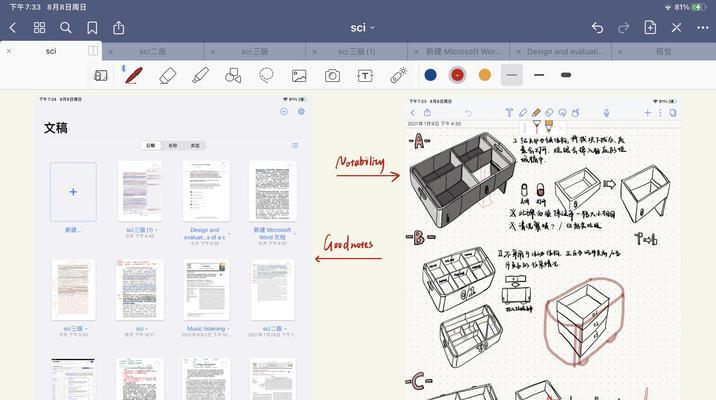Tap the plus icon in embedded Notability toolbar
The height and width of the screenshot is (400, 716).
pos(648,112)
